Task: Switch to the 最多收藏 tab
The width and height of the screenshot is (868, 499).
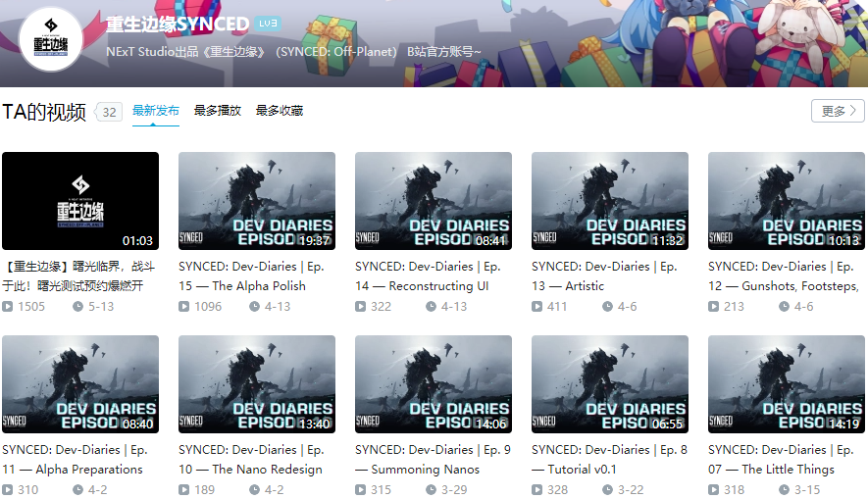Action: point(280,111)
